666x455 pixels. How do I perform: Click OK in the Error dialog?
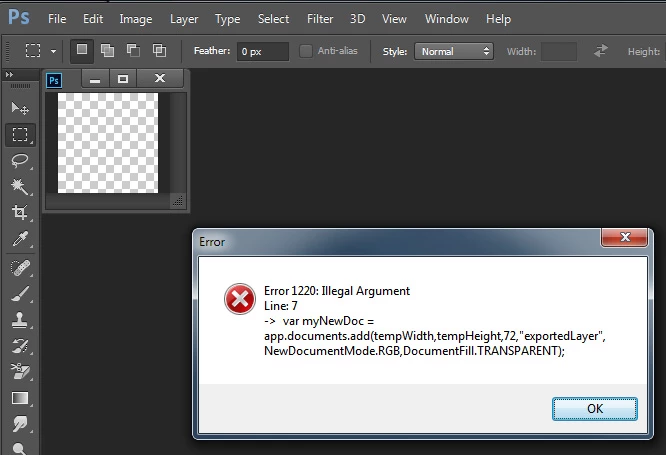(x=595, y=409)
